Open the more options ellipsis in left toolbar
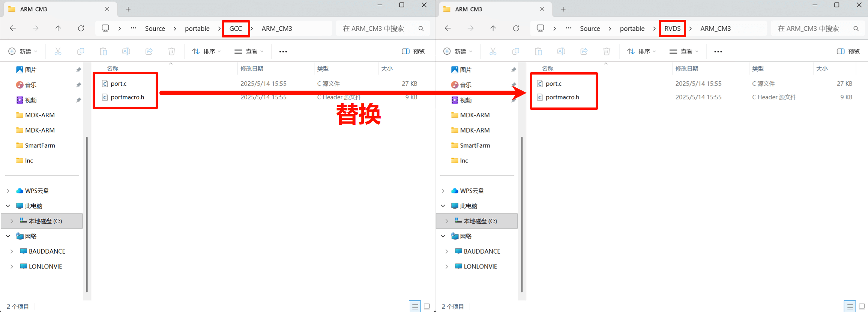The height and width of the screenshot is (312, 868). coord(283,52)
